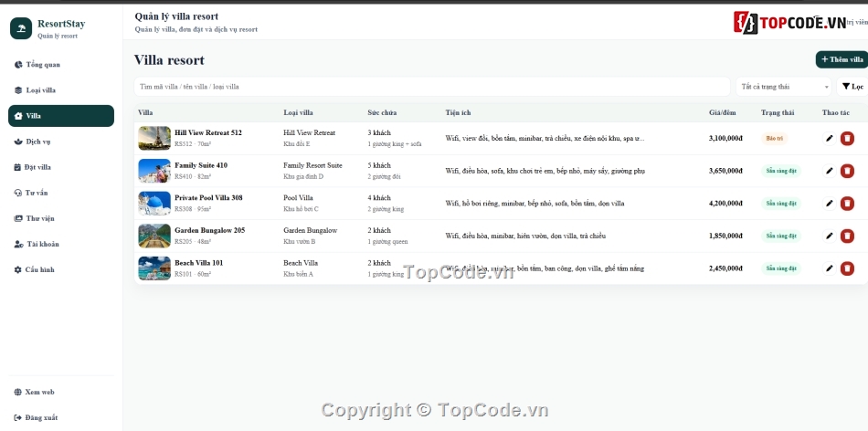Click the Đặt villa calendar icon
Screen dimensions: 868x431
(17, 167)
